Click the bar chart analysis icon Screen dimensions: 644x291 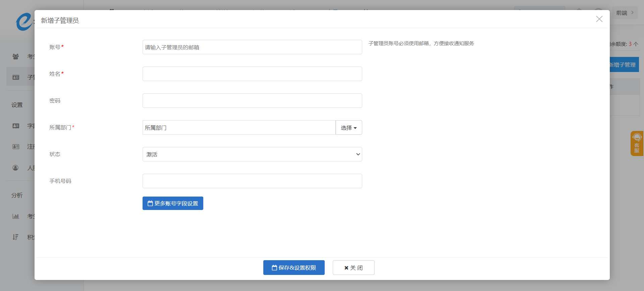[15, 216]
